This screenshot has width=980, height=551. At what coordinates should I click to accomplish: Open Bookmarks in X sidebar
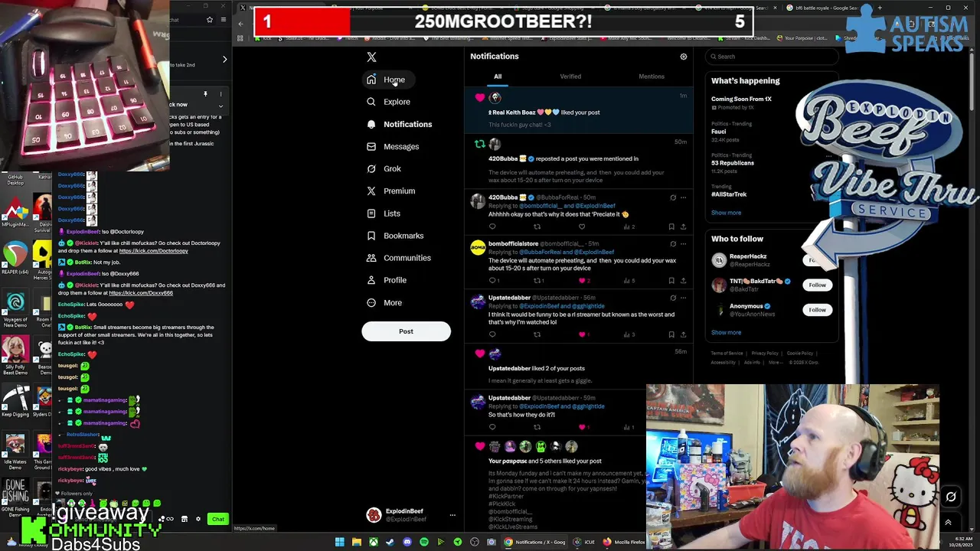394,236
